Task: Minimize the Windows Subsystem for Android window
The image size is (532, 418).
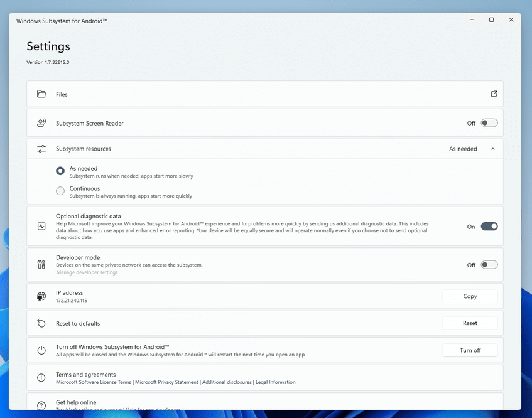Action: point(472,19)
